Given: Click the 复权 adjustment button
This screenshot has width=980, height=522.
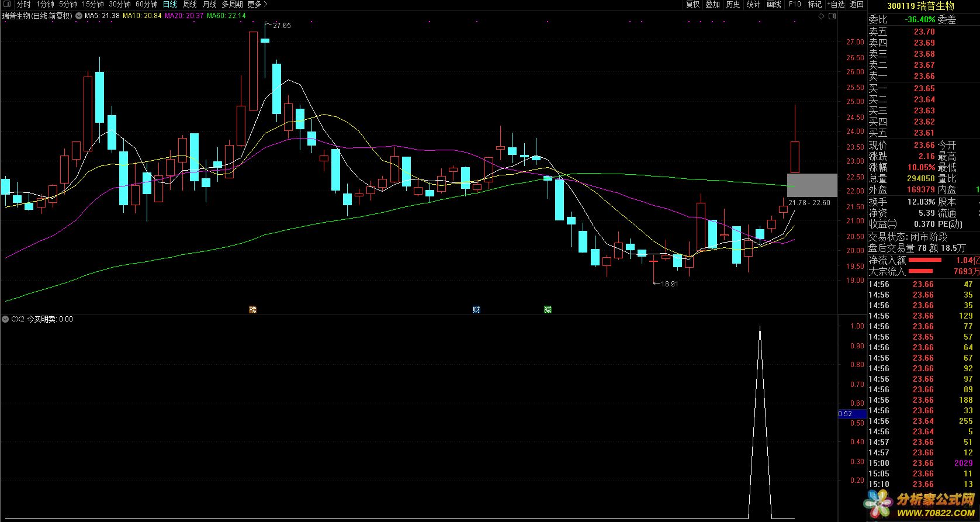Looking at the screenshot, I should (692, 4).
